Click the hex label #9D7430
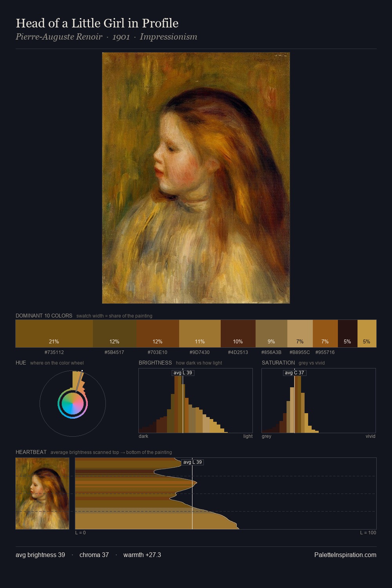Viewport: 392px width, 588px height. pyautogui.click(x=200, y=352)
